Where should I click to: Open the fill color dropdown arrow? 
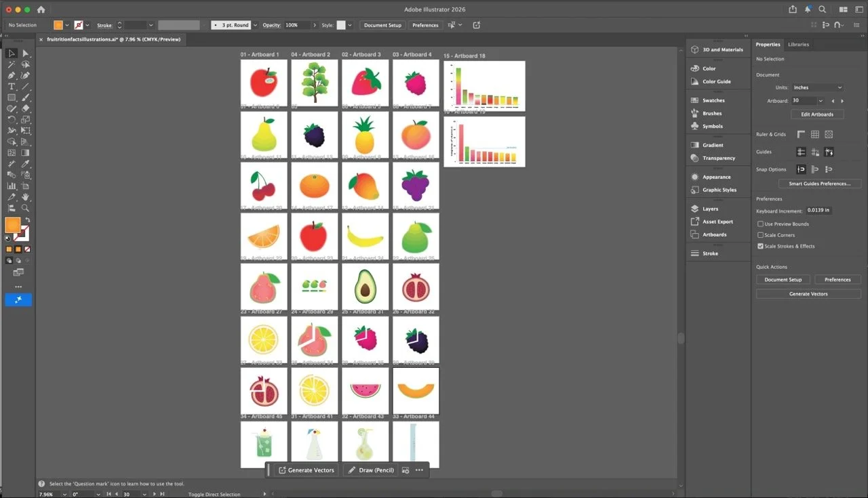tap(68, 25)
